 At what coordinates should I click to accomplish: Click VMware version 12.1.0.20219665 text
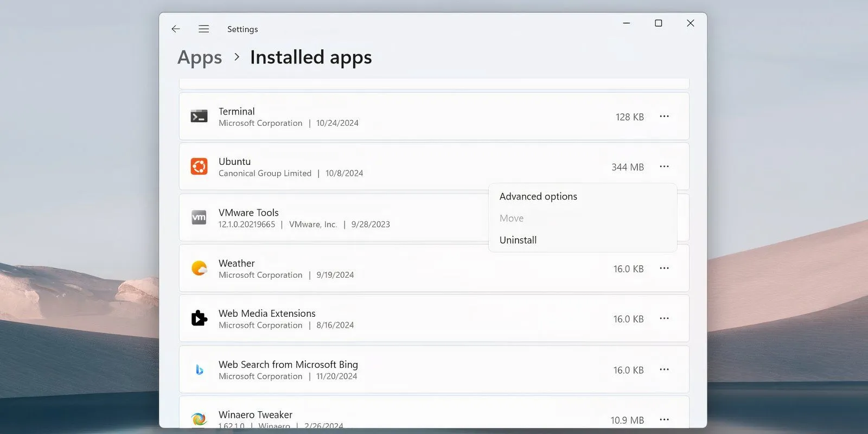click(x=247, y=225)
